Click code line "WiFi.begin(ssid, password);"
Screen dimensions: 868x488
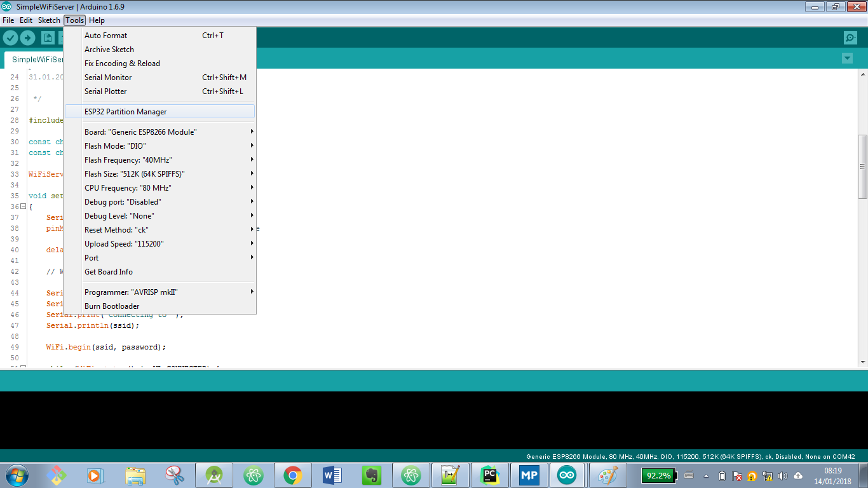pyautogui.click(x=105, y=347)
